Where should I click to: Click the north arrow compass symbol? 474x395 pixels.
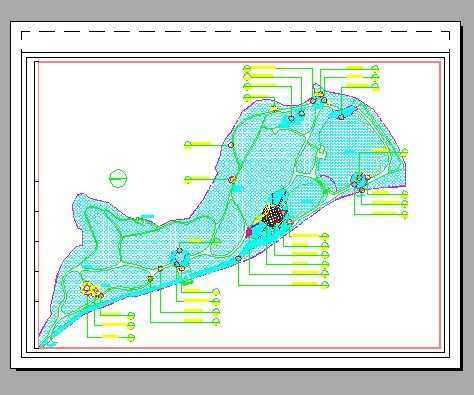point(118,179)
